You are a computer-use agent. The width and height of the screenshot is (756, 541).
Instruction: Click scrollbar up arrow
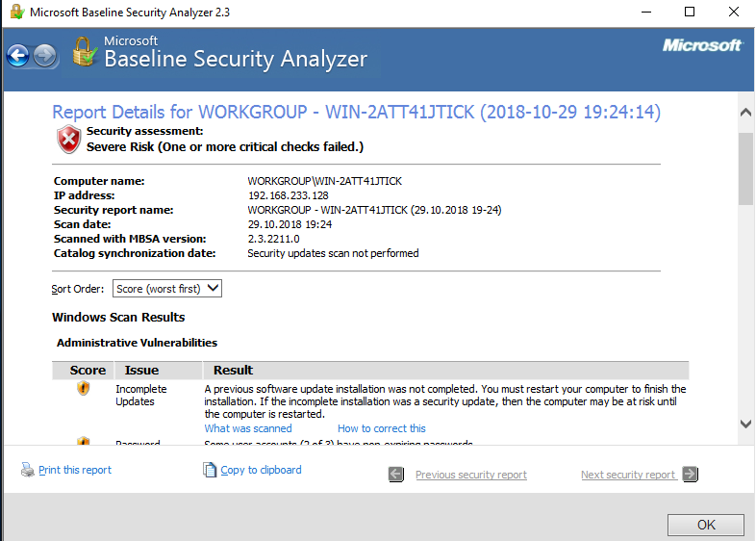point(745,113)
